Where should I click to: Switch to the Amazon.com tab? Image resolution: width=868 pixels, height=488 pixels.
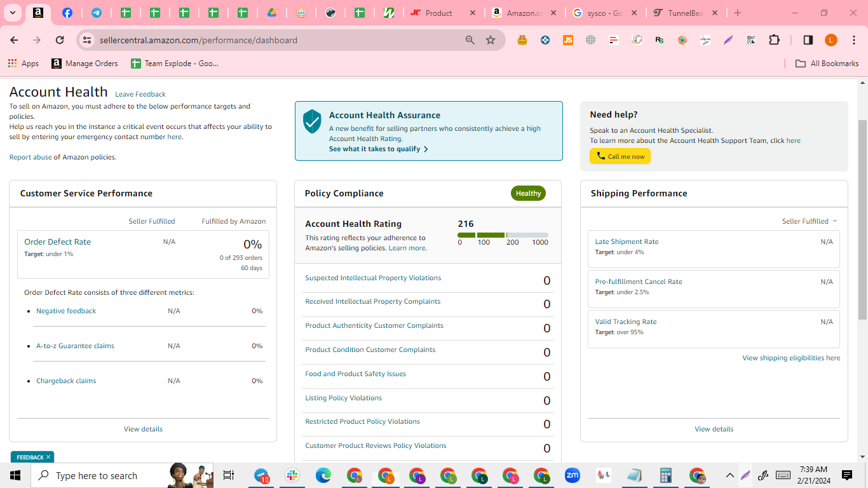click(524, 13)
